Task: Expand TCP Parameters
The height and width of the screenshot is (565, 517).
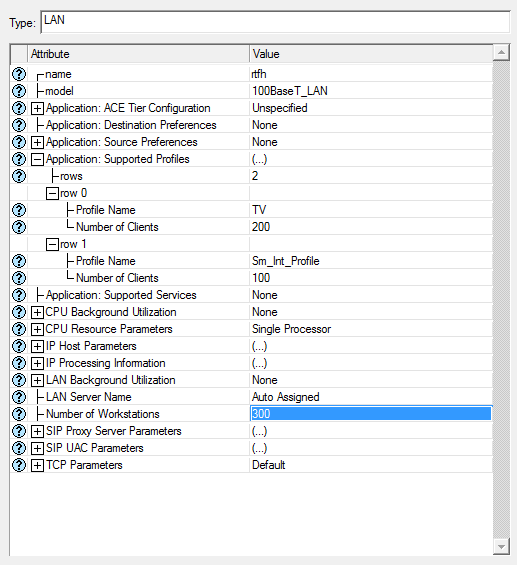Action: coord(37,466)
